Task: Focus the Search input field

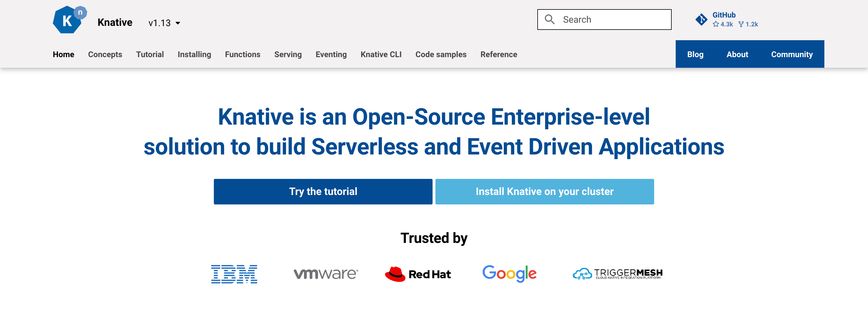Action: coord(604,20)
